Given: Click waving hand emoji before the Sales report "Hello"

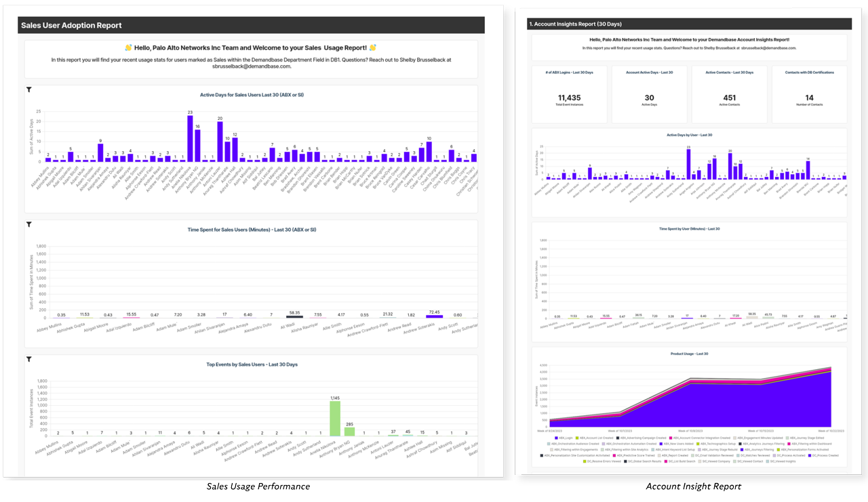Looking at the screenshot, I should tap(128, 47).
